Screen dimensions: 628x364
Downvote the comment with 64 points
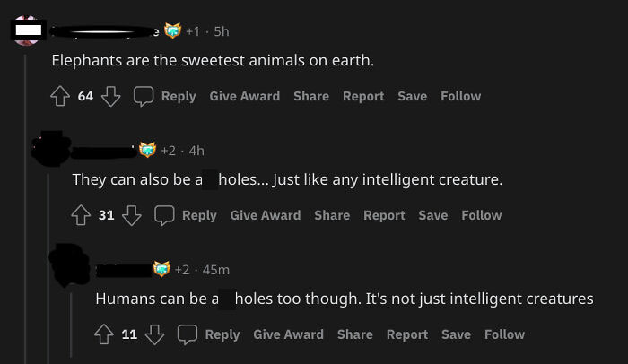tap(110, 96)
